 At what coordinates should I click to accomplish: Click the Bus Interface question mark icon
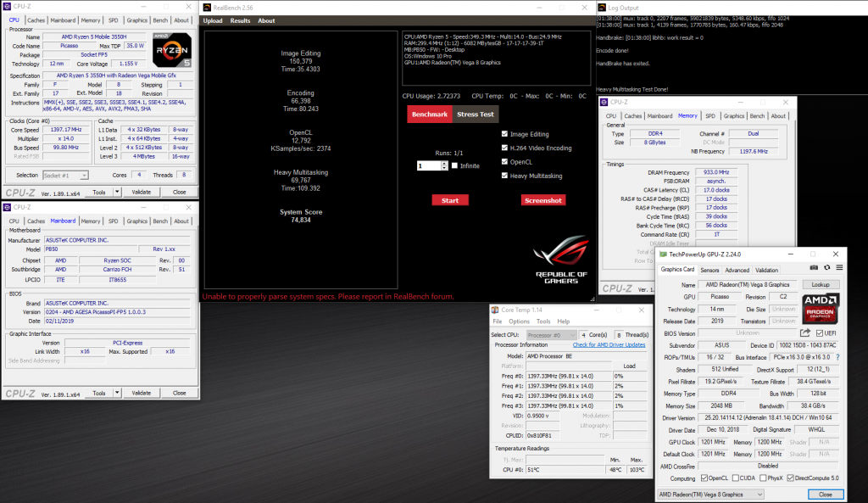click(x=838, y=358)
